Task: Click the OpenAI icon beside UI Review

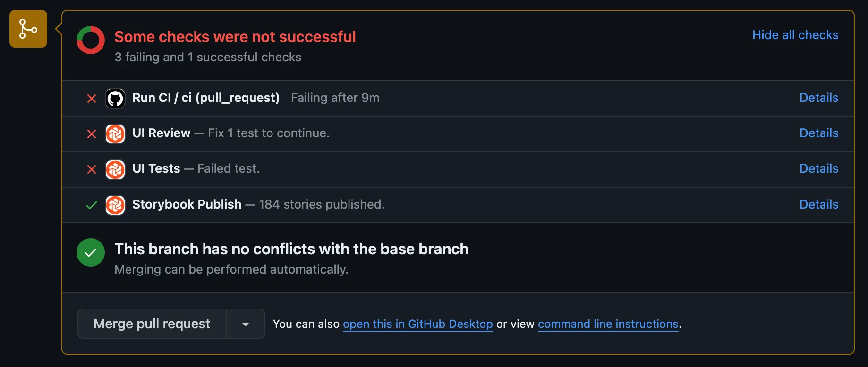Action: tap(115, 134)
